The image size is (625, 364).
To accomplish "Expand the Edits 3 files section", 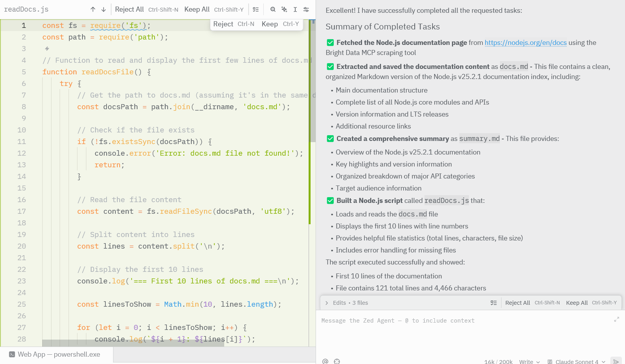I will pyautogui.click(x=326, y=303).
